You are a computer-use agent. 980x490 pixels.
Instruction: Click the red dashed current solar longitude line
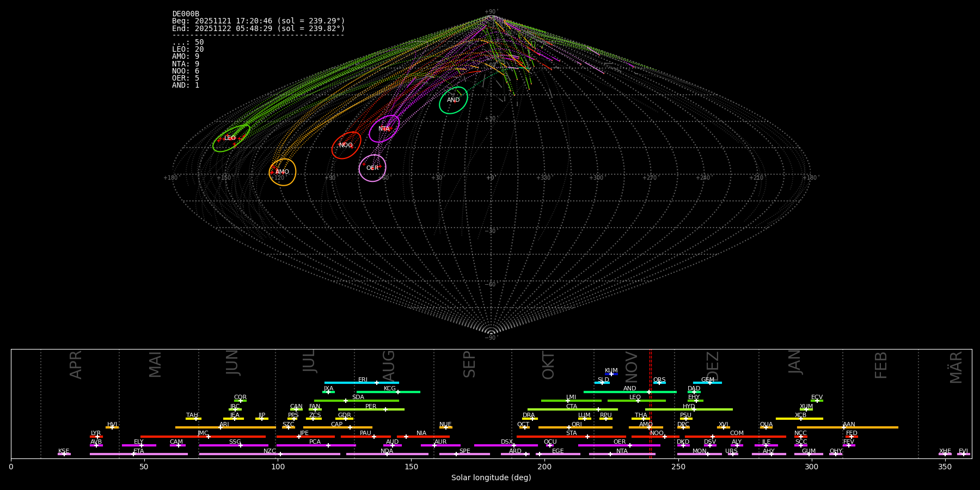[651, 403]
